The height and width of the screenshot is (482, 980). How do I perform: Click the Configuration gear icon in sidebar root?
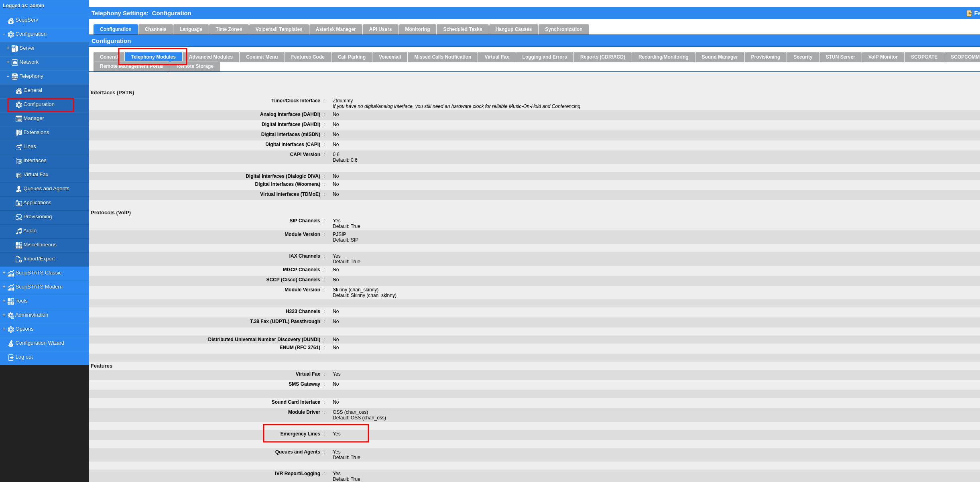(11, 35)
